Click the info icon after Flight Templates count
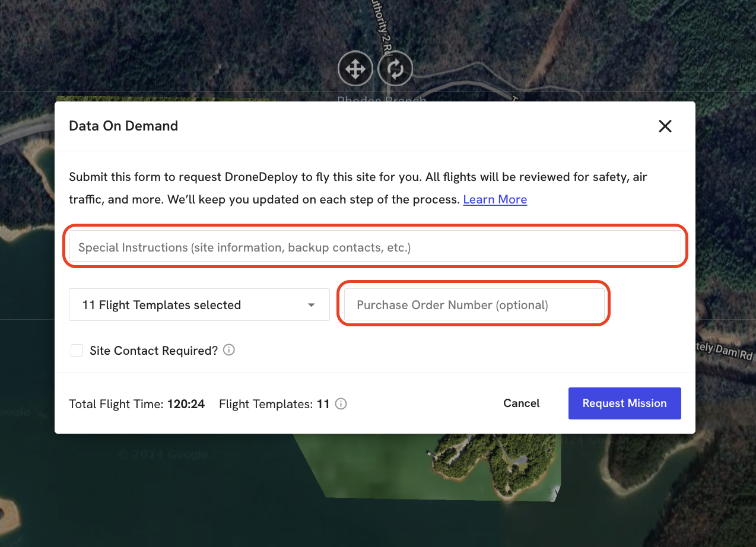756x547 pixels. point(341,404)
